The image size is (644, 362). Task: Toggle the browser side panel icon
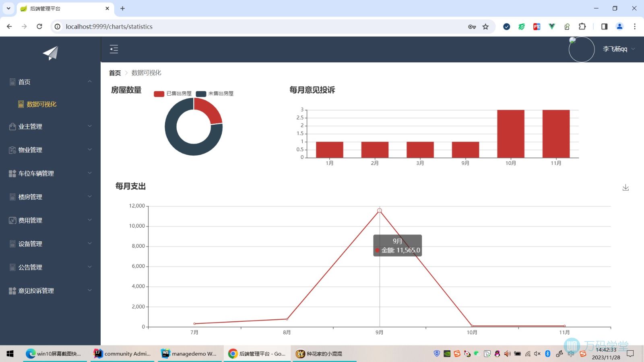pos(604,27)
